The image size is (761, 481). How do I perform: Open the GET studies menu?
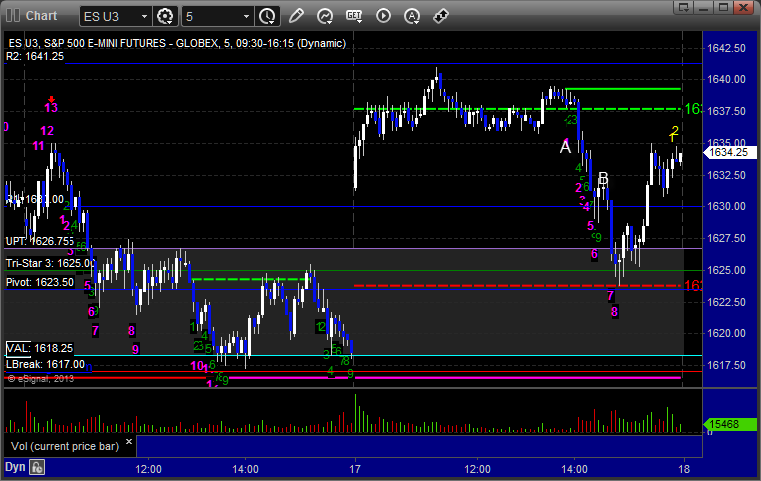(x=354, y=16)
